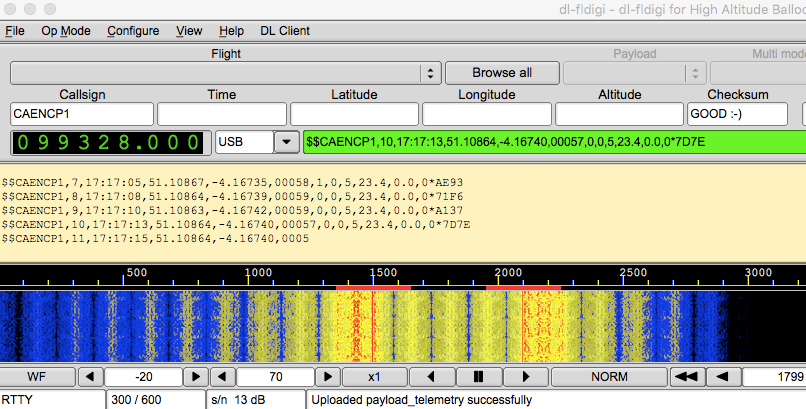Open the USB sideband mode dropdown
This screenshot has width=806, height=409.
click(286, 143)
